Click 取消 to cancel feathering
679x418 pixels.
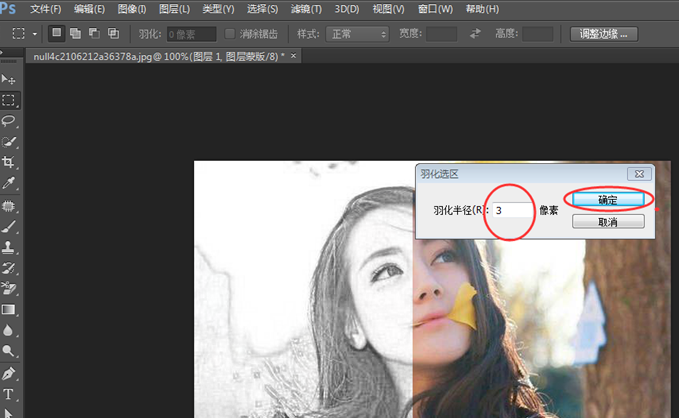coord(607,221)
